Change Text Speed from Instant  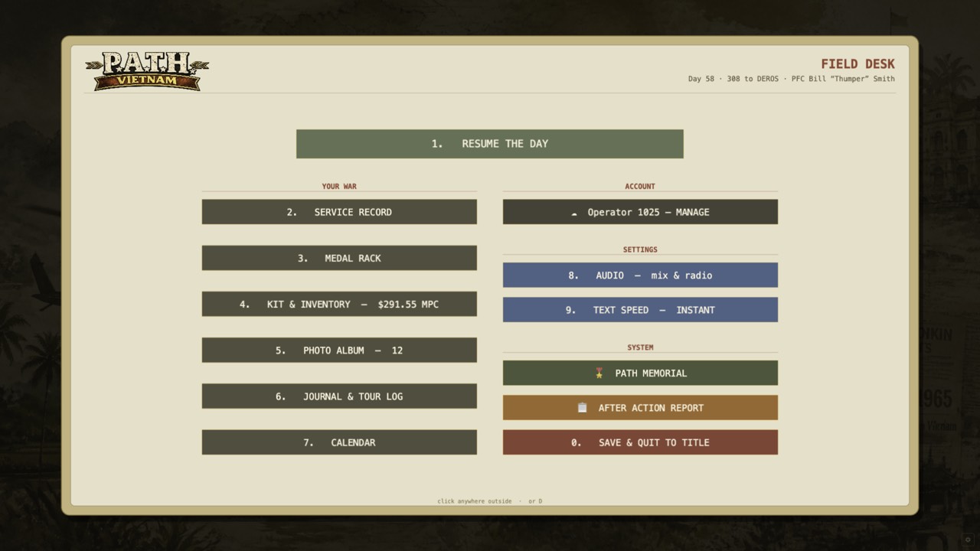640,310
